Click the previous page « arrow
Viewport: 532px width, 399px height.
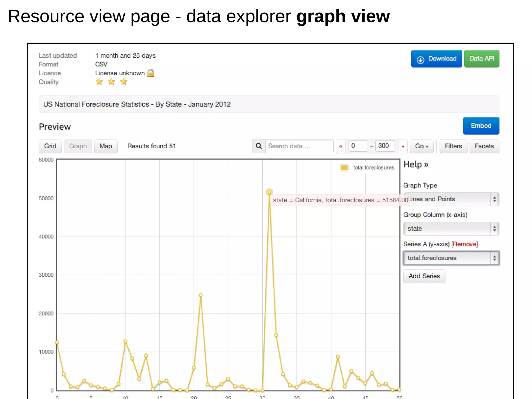340,146
